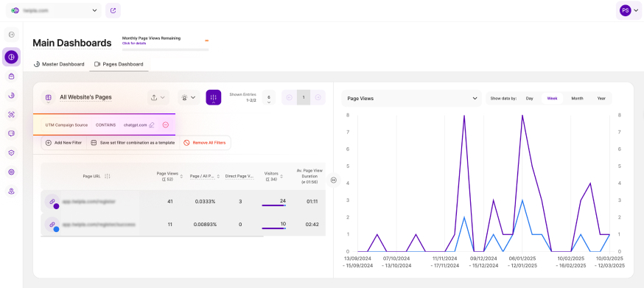Screen dimensions: 644x288
Task: Open website in new tab icon
Action: point(113,11)
